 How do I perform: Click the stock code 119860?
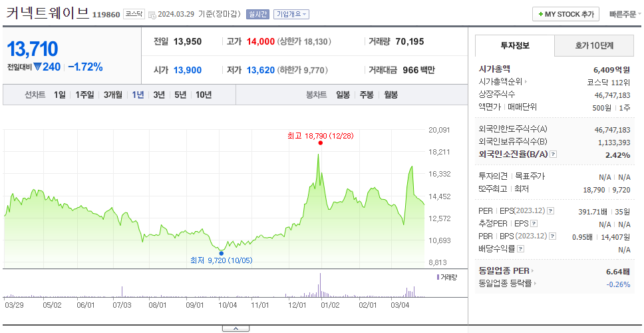tap(106, 15)
